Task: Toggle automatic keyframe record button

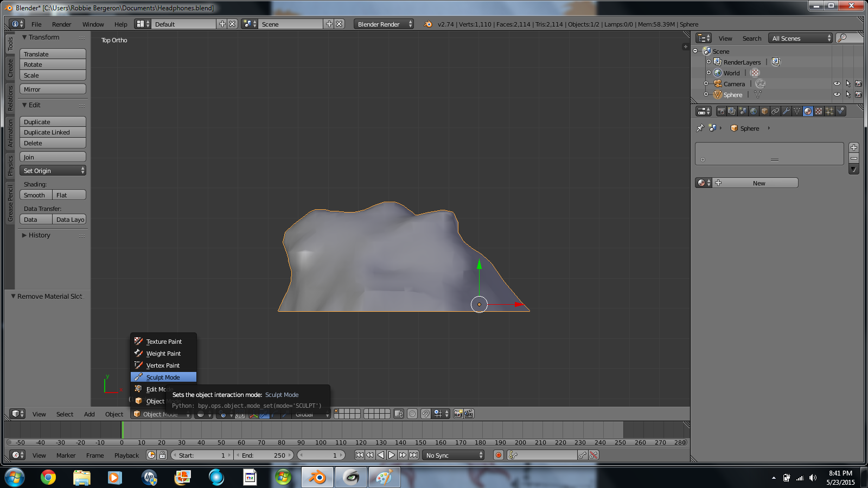Action: click(499, 455)
